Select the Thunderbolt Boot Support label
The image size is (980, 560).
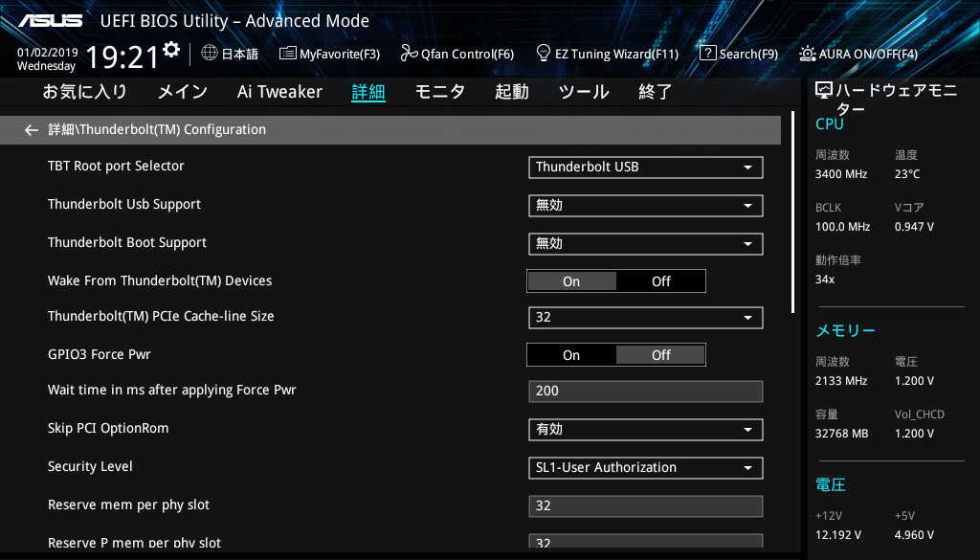click(127, 242)
